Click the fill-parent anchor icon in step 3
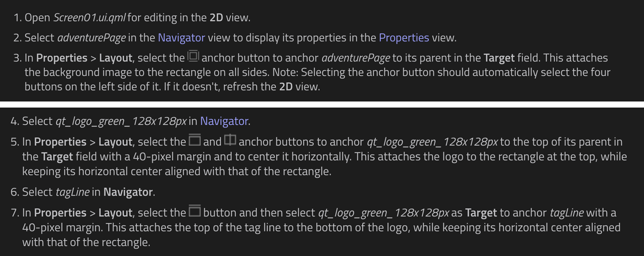Screen dimensions: 644x256 pyautogui.click(x=193, y=56)
